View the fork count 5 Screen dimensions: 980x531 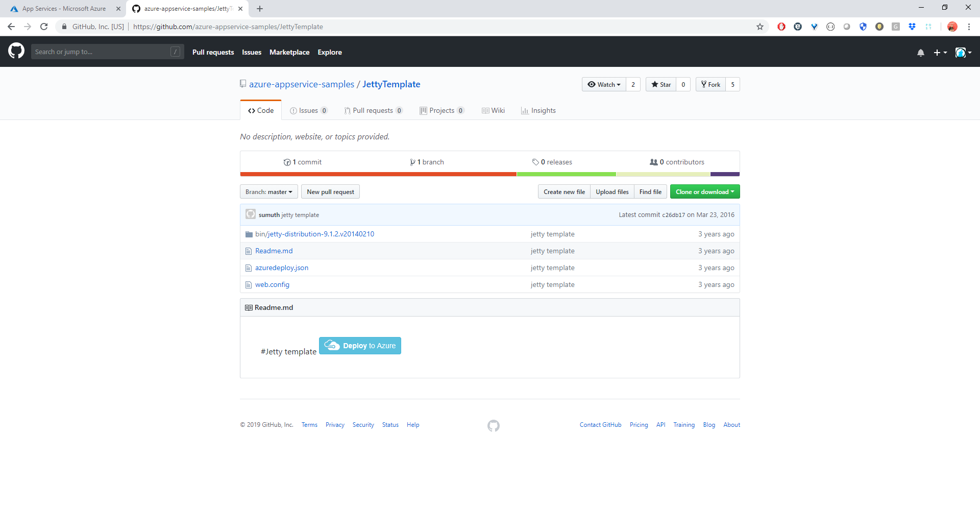point(732,84)
